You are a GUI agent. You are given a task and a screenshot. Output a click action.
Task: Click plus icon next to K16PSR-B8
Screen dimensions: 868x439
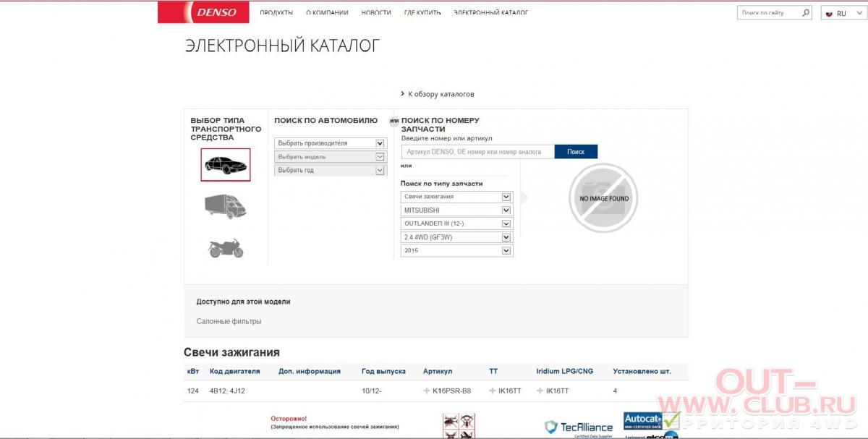click(x=427, y=391)
